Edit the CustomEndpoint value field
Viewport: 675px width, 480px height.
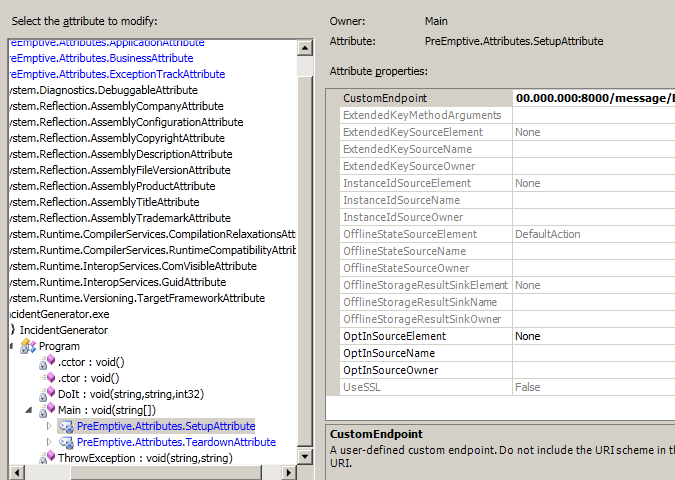(594, 98)
